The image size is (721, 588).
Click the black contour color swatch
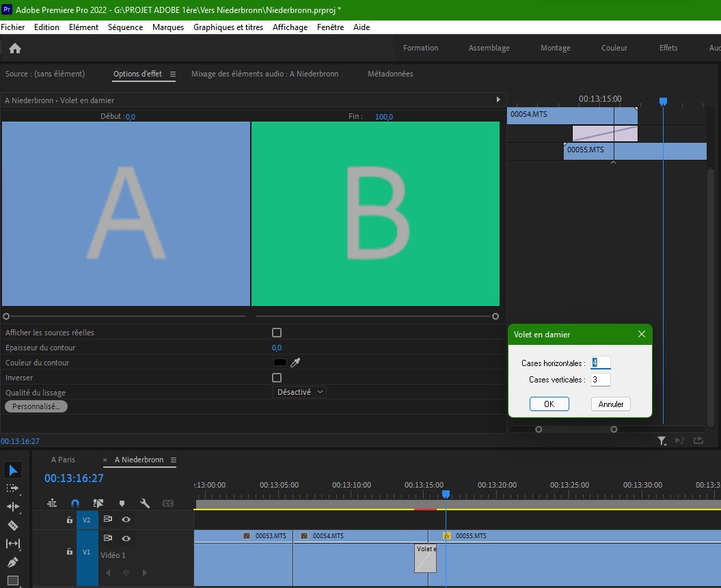tap(280, 363)
